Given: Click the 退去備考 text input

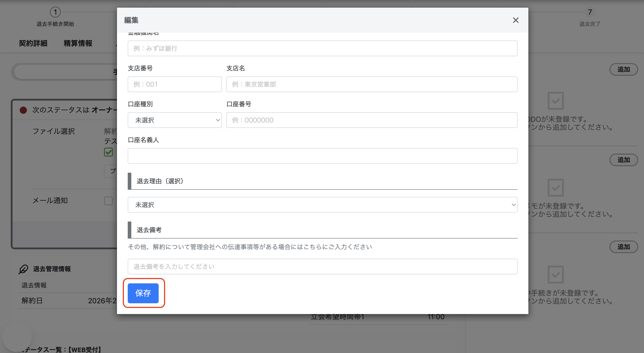Looking at the screenshot, I should tap(322, 267).
